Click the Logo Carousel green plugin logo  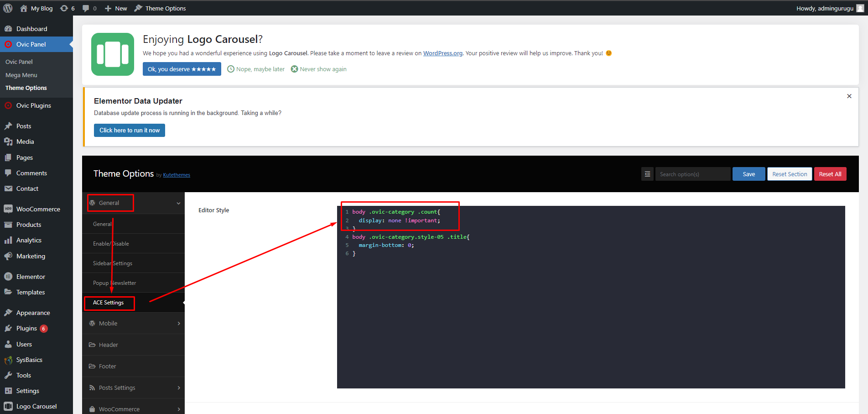point(113,54)
